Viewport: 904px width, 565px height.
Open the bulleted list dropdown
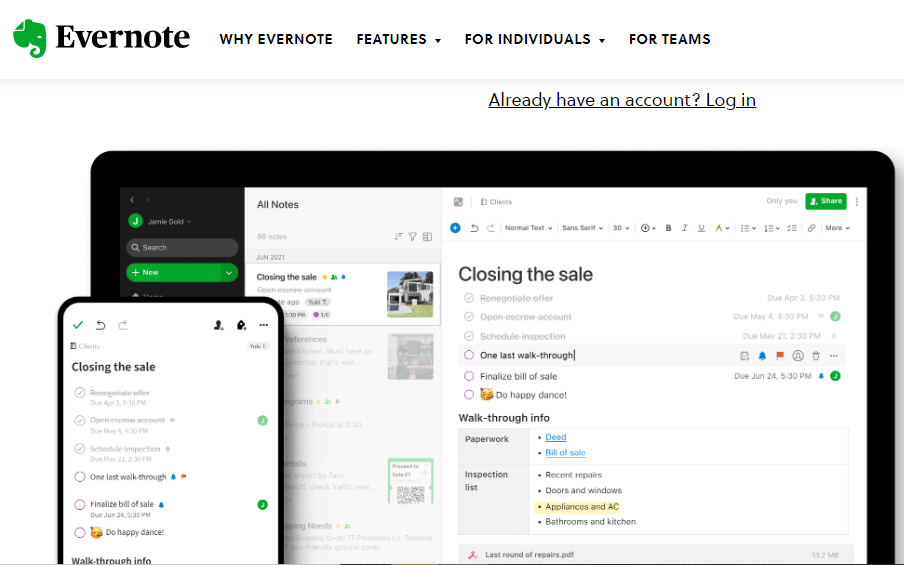748,228
